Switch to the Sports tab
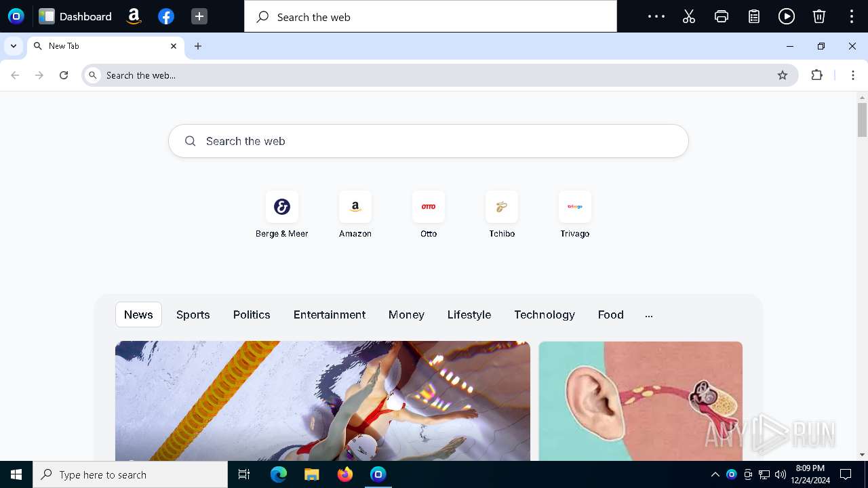This screenshot has width=868, height=488. (193, 314)
